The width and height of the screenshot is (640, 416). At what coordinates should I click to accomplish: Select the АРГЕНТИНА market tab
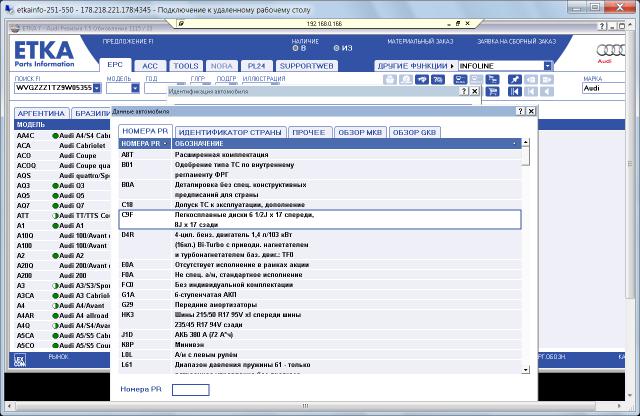[x=41, y=113]
